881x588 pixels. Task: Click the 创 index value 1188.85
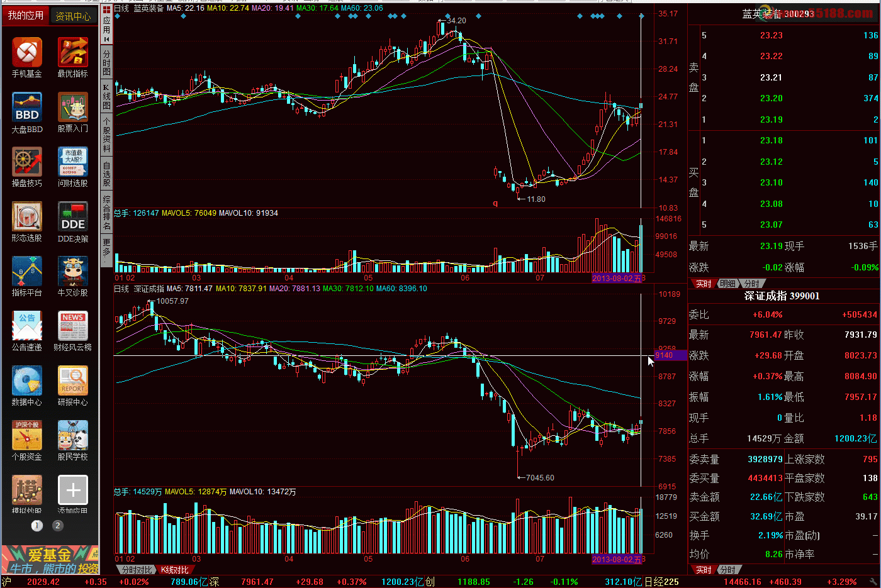(473, 582)
